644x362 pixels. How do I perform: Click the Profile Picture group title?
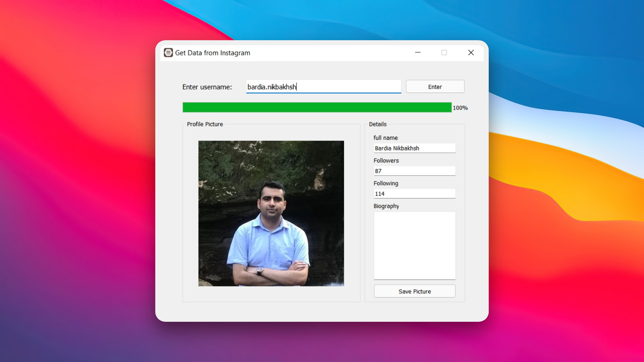tap(205, 124)
